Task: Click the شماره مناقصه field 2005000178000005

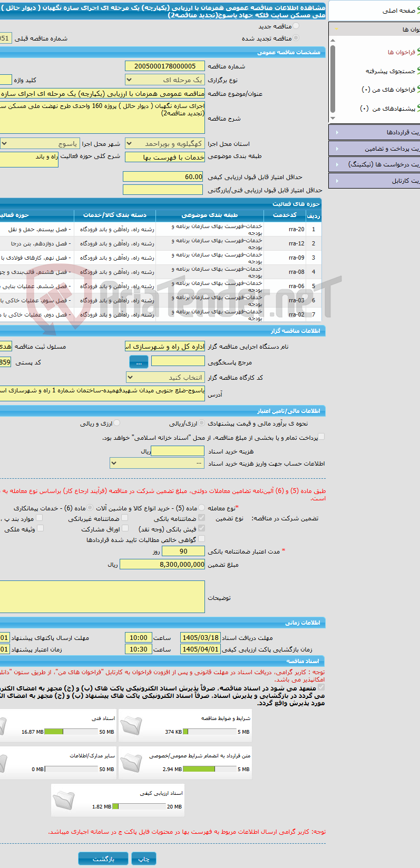Action: tap(165, 66)
